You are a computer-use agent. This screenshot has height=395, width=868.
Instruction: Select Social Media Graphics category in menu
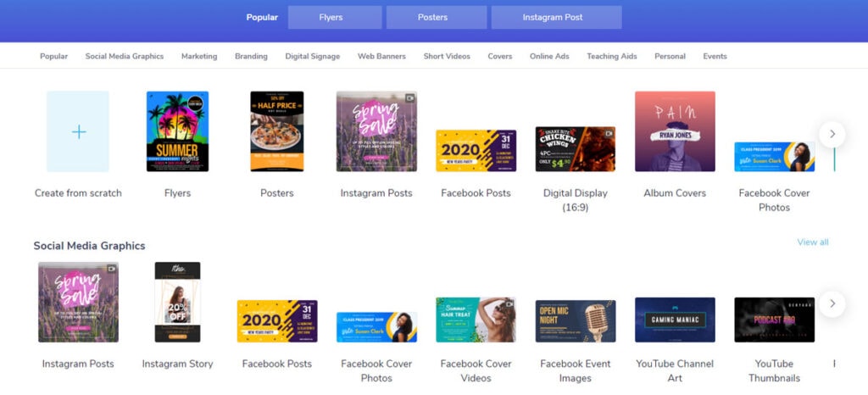point(125,57)
